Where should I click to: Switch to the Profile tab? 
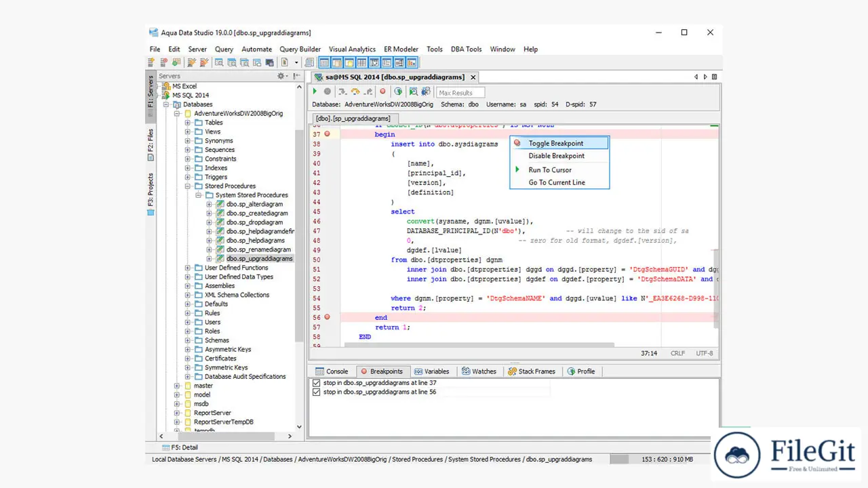[x=582, y=371]
